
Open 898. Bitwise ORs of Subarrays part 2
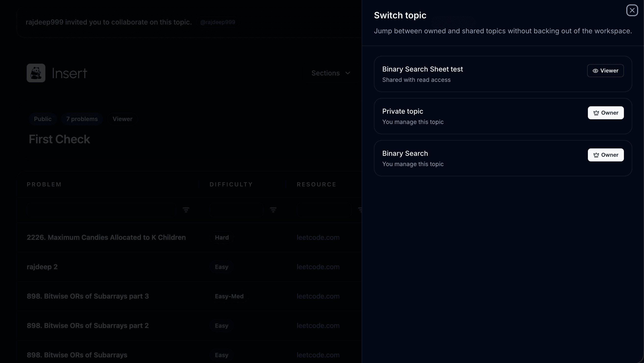[x=88, y=326]
